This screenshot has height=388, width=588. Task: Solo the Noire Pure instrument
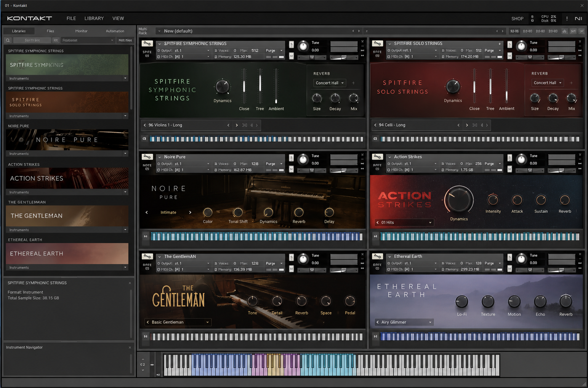point(292,158)
